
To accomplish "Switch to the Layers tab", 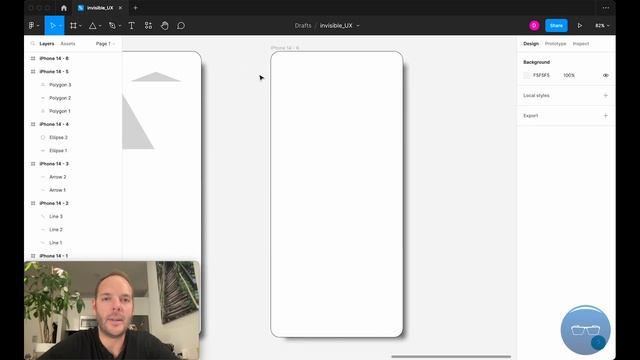I will (x=47, y=44).
